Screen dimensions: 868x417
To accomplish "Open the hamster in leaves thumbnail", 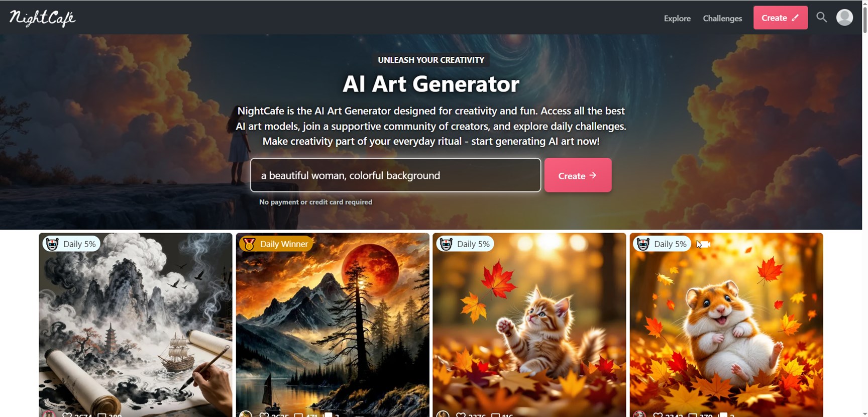I will click(x=726, y=325).
